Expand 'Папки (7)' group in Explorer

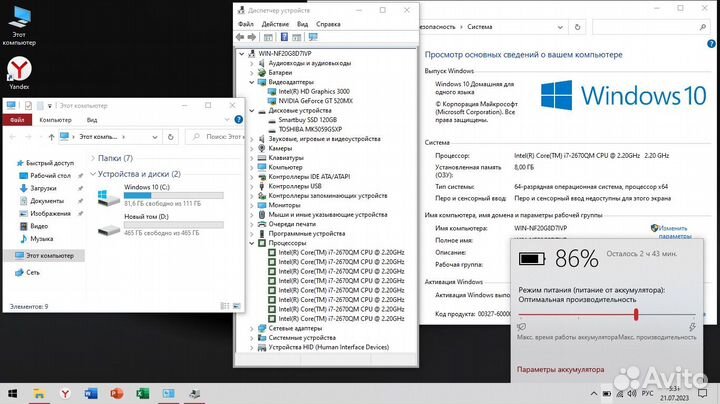(93, 158)
